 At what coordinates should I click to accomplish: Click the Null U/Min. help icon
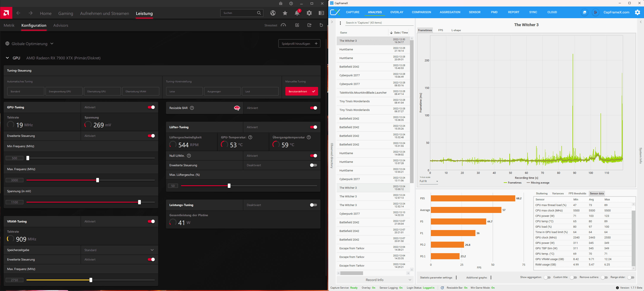(x=189, y=156)
